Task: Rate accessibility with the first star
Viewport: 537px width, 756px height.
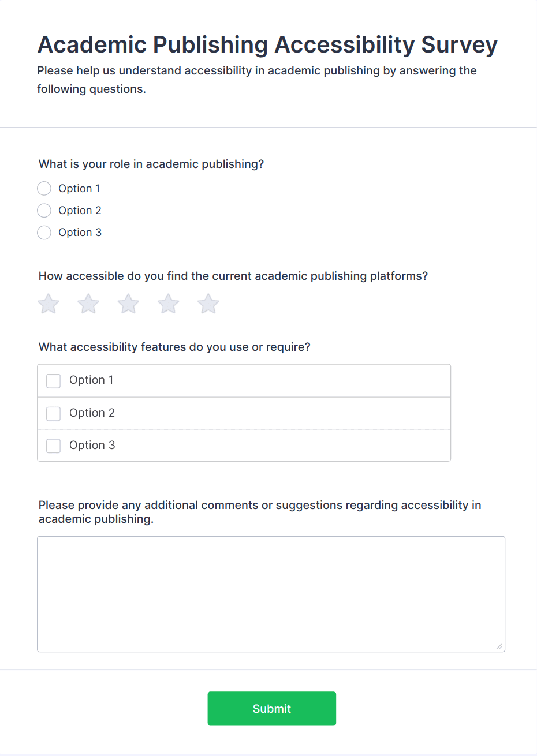Action: (49, 304)
